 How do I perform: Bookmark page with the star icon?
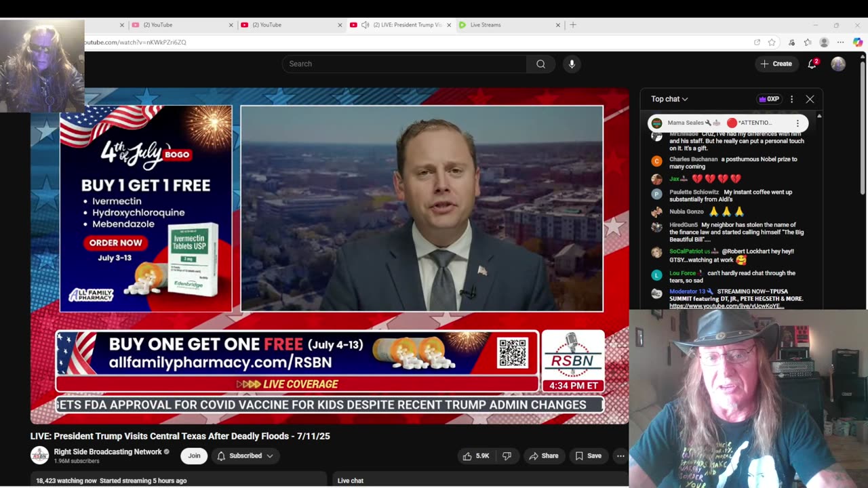coord(772,42)
